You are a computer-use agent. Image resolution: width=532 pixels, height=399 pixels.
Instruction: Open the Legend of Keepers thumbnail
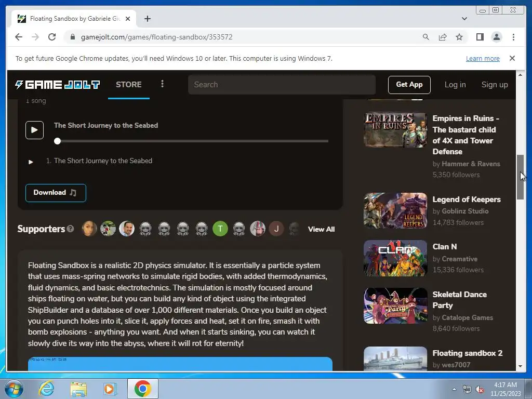pyautogui.click(x=395, y=210)
